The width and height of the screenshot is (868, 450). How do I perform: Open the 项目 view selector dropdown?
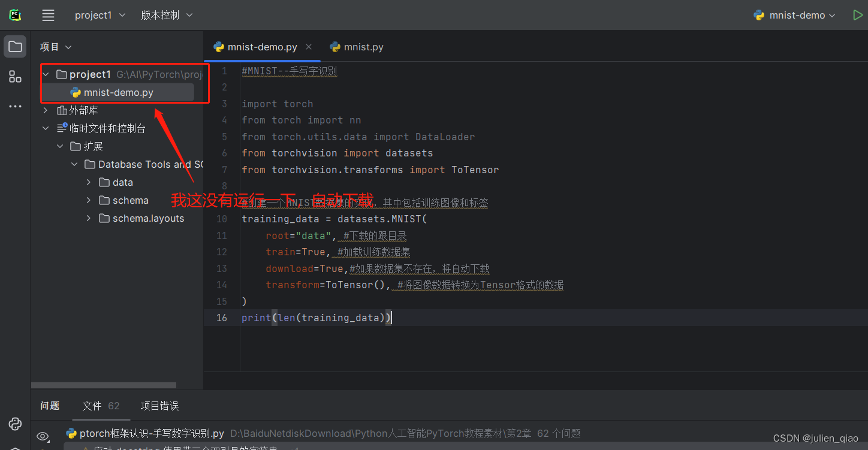point(56,47)
